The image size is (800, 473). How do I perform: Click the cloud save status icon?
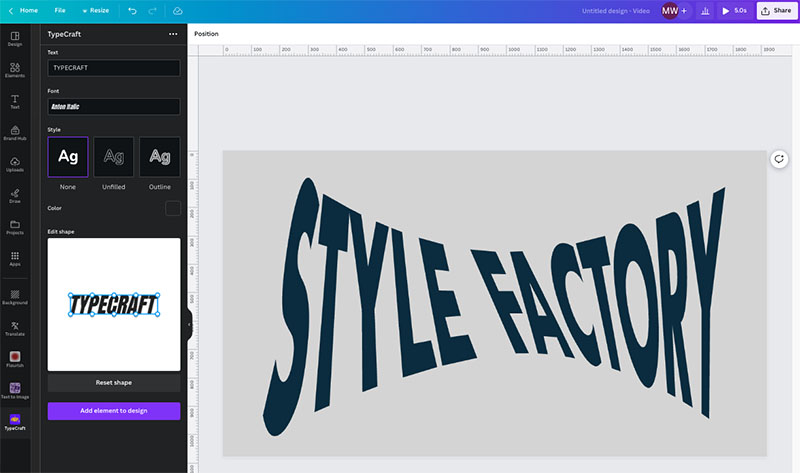coord(178,11)
